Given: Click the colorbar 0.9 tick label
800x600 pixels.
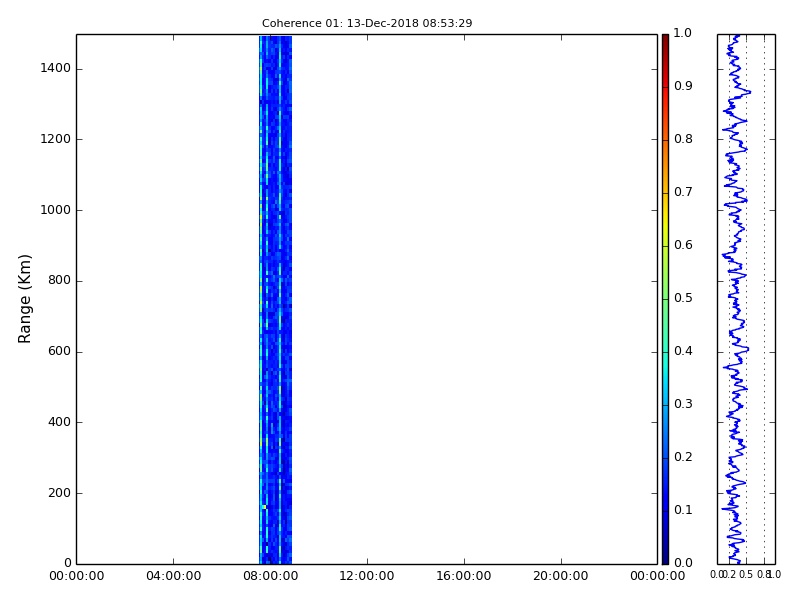Looking at the screenshot, I should (x=683, y=86).
